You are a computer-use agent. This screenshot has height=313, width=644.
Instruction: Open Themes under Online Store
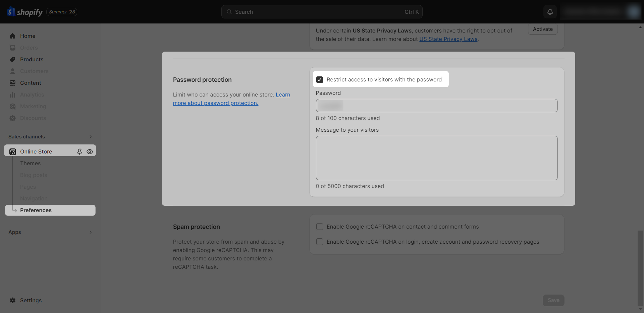click(x=30, y=163)
